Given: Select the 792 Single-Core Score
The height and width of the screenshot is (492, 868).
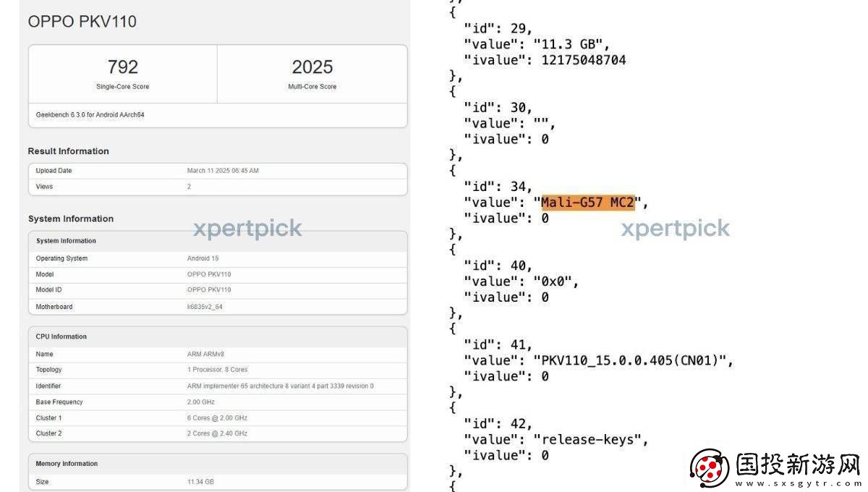Looking at the screenshot, I should pyautogui.click(x=122, y=67).
